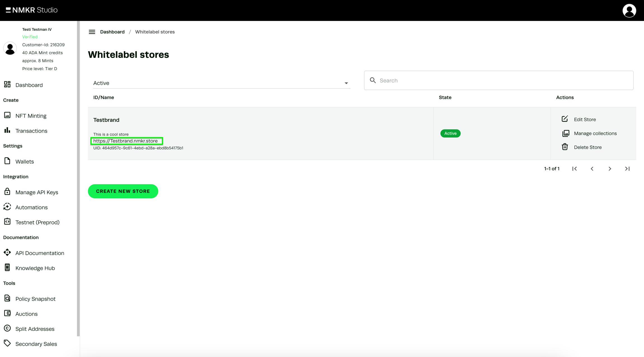Open the Manage API Keys page
644x357 pixels.
coord(37,192)
